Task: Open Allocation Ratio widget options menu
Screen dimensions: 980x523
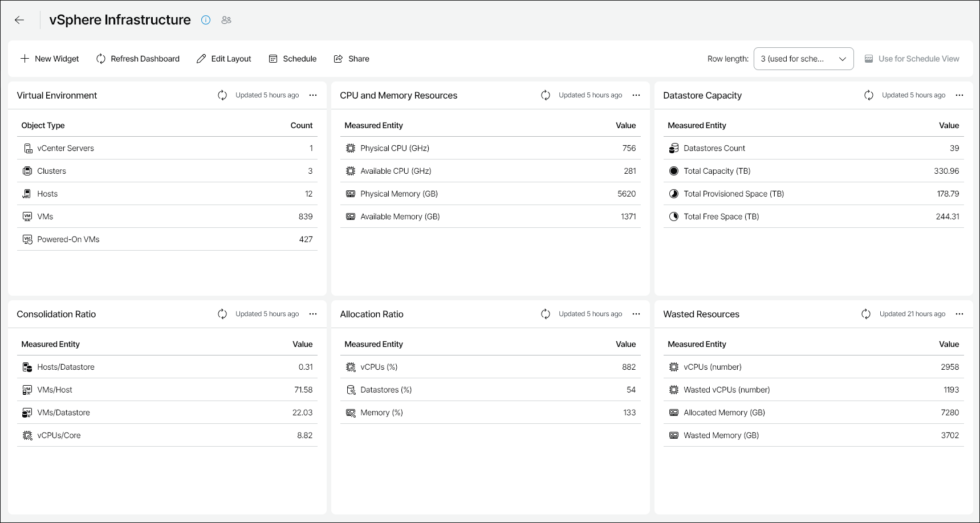Action: (x=636, y=314)
